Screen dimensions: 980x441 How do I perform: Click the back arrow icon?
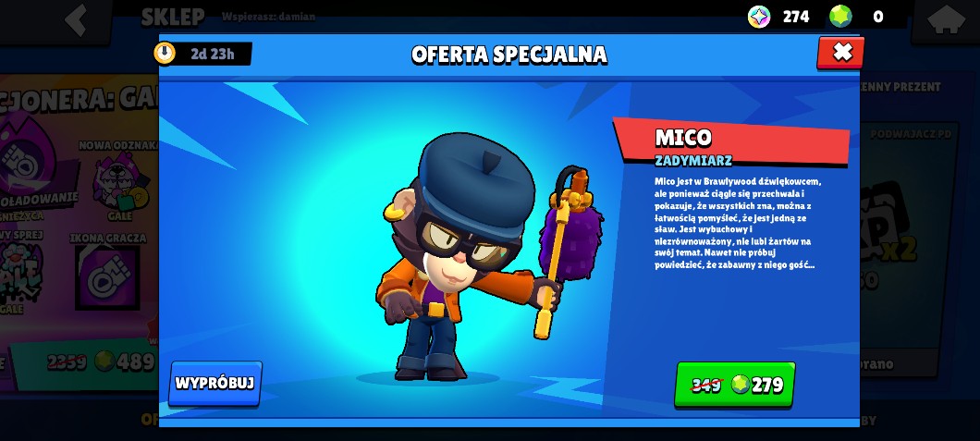click(76, 20)
